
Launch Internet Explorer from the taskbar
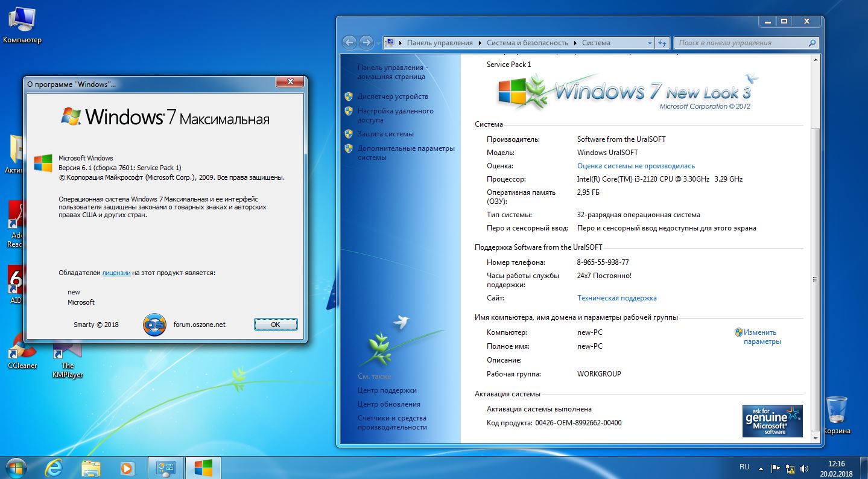[54, 467]
